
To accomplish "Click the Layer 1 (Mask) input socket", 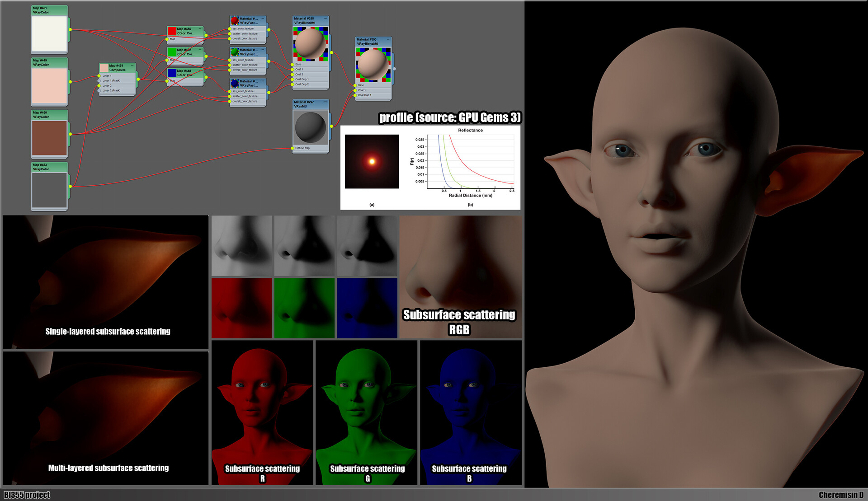I will pyautogui.click(x=99, y=81).
